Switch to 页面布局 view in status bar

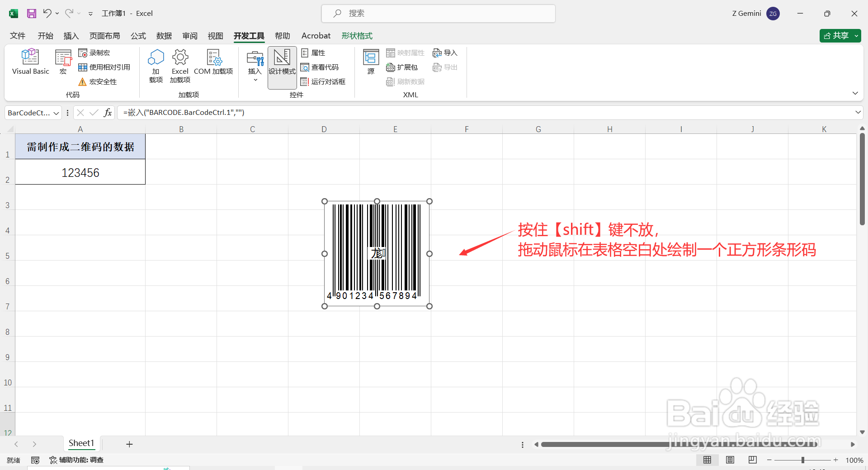click(730, 460)
